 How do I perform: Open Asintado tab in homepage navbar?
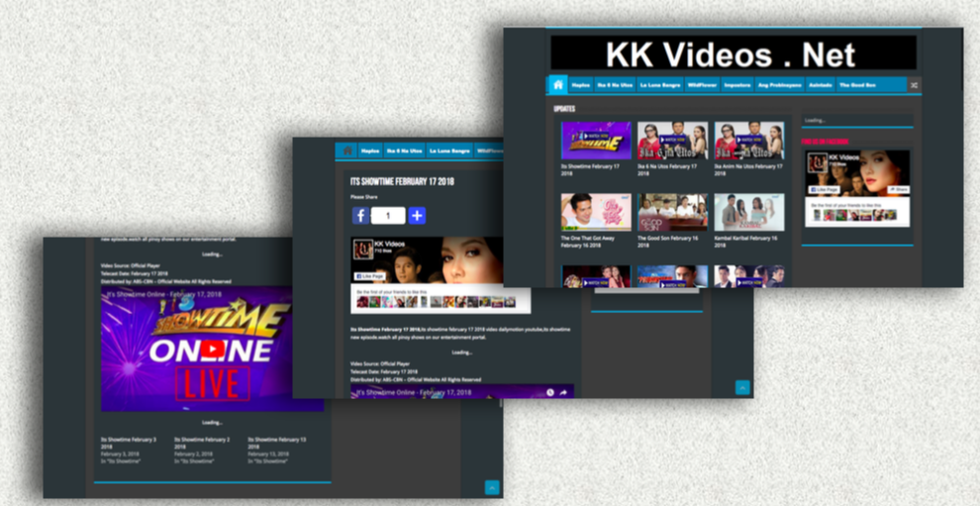pyautogui.click(x=820, y=85)
